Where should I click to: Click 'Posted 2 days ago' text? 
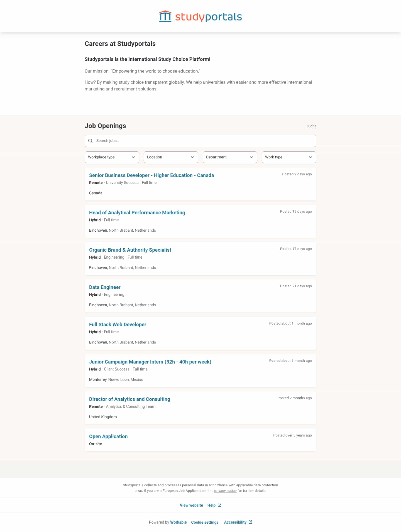[297, 174]
